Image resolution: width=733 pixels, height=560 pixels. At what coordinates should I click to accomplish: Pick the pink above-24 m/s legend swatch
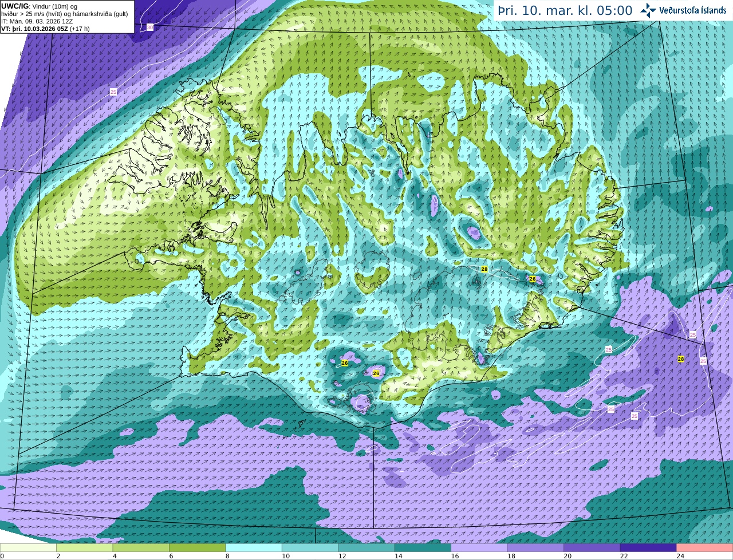click(705, 547)
